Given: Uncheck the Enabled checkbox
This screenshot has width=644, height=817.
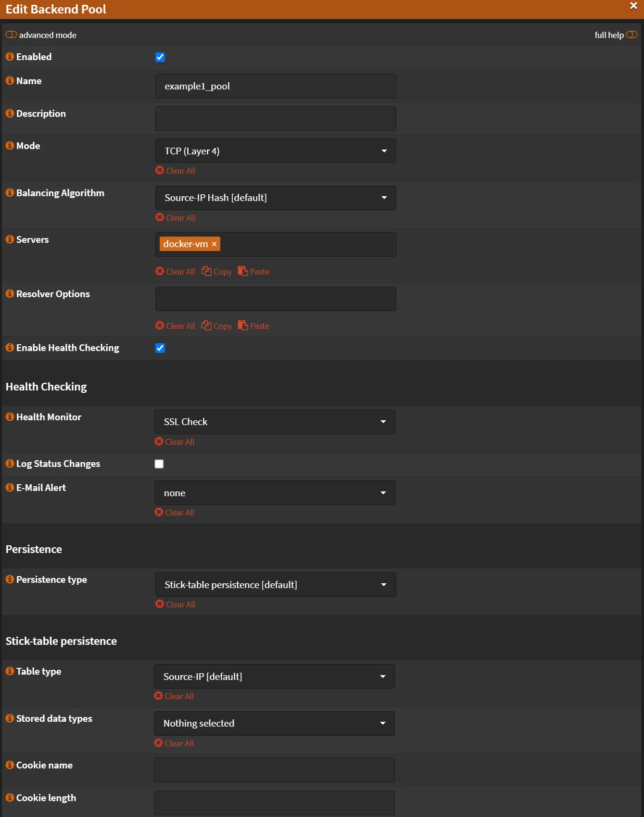Looking at the screenshot, I should pos(160,57).
